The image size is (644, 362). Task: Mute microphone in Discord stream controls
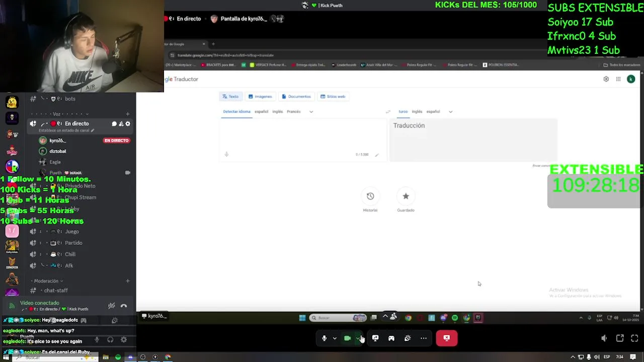point(325,338)
